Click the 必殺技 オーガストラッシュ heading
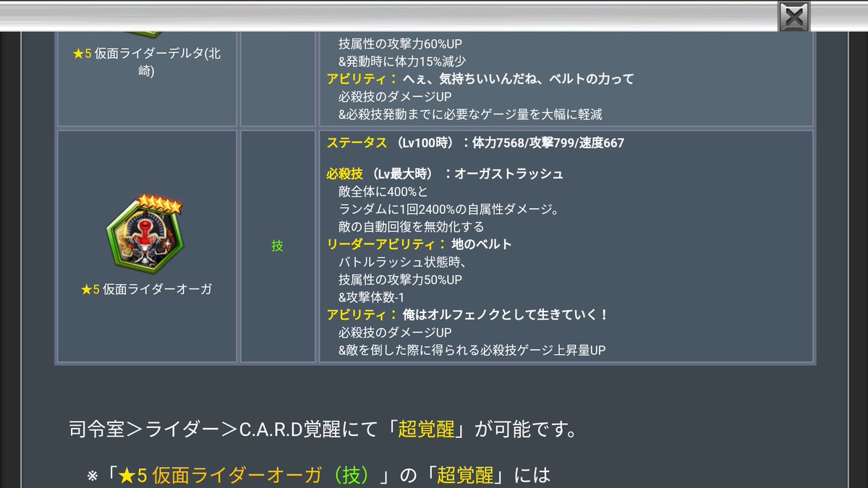The height and width of the screenshot is (488, 868). click(445, 174)
